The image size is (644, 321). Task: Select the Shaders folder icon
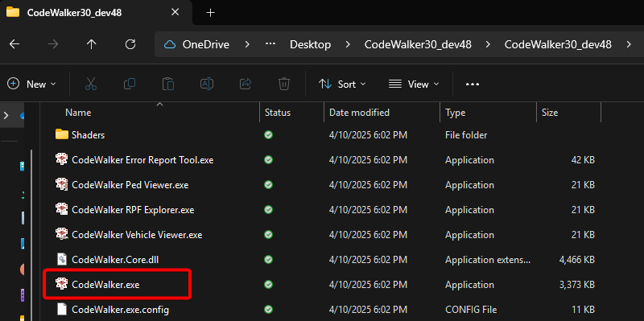(x=62, y=134)
